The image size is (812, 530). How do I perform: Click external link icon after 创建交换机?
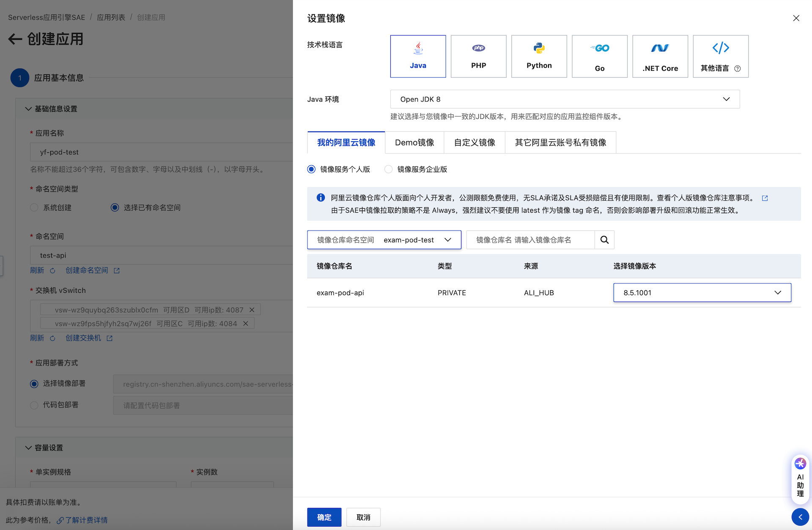110,338
